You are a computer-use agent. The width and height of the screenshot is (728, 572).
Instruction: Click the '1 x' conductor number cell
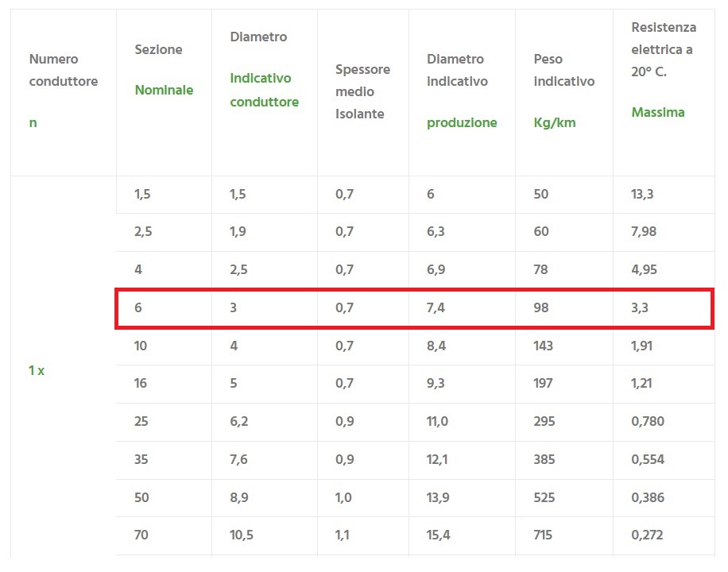(37, 371)
